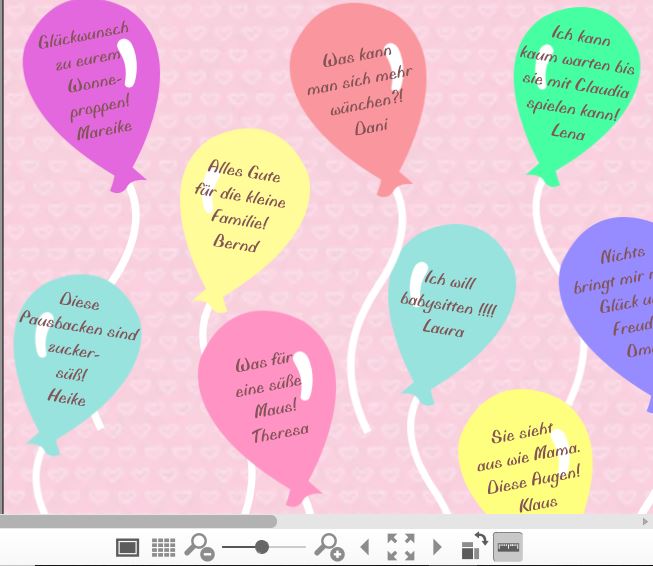The image size is (653, 566).
Task: Select purple balloon text 'Glückwunsch zu eurem'
Action: pos(85,47)
